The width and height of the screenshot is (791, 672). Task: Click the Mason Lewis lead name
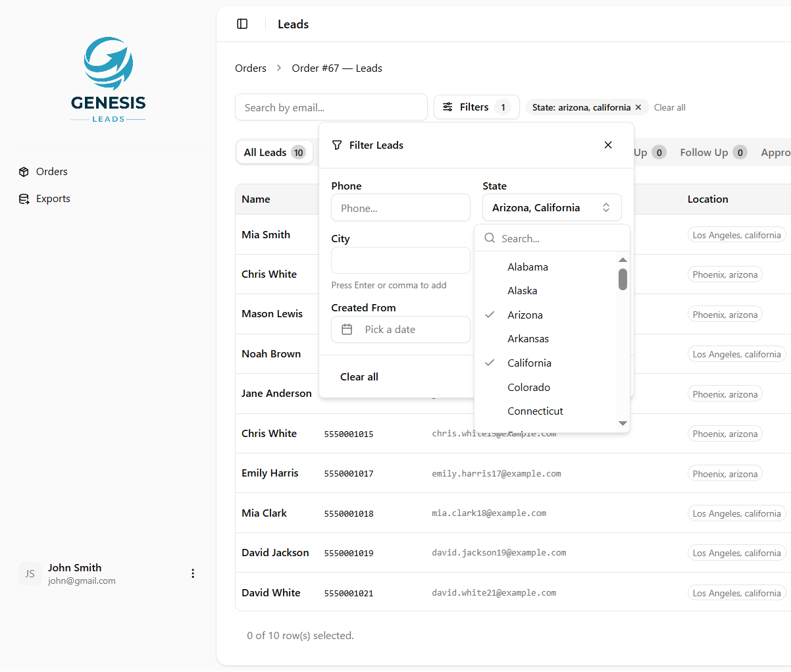(x=272, y=314)
